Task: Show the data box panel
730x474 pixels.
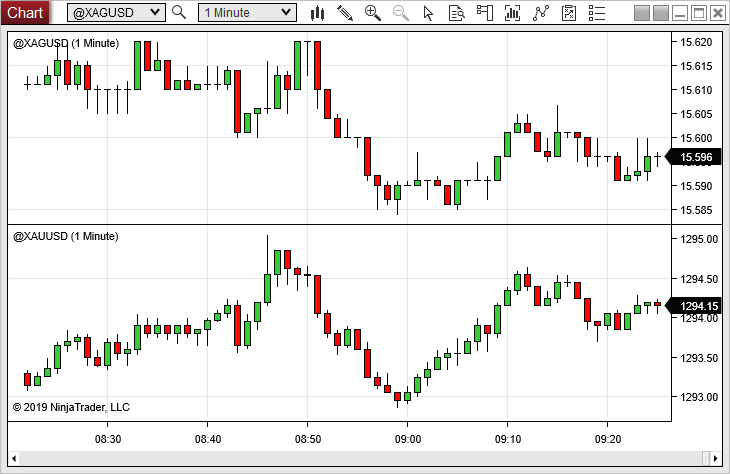Action: 457,13
